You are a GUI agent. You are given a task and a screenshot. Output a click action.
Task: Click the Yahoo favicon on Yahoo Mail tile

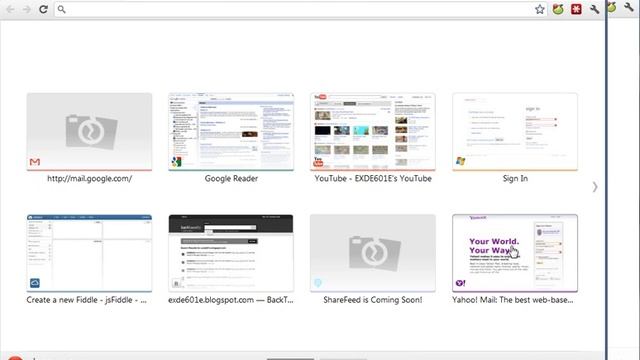tap(460, 283)
